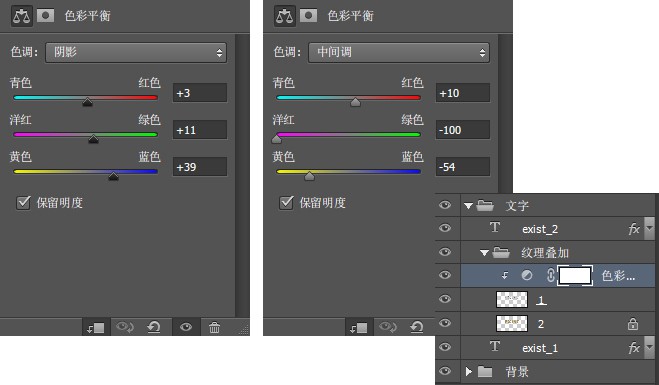Click yellow-blue slider in shadows panel

pos(85,171)
